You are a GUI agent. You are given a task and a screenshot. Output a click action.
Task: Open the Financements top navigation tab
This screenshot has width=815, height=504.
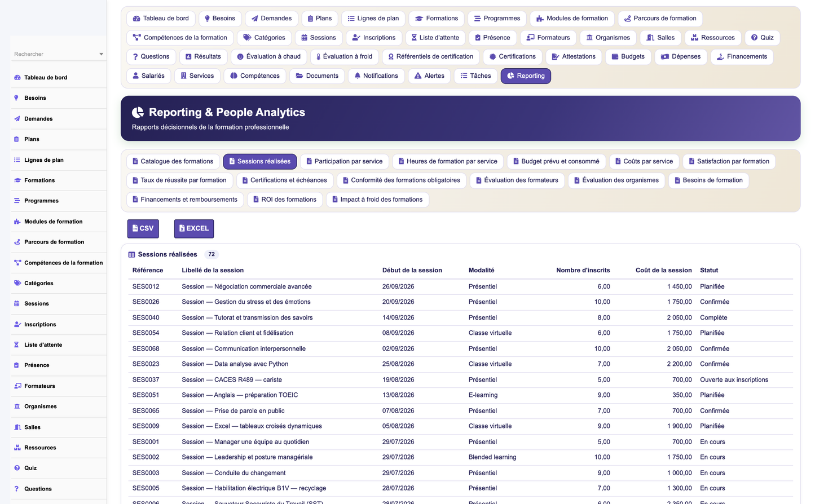click(x=742, y=56)
